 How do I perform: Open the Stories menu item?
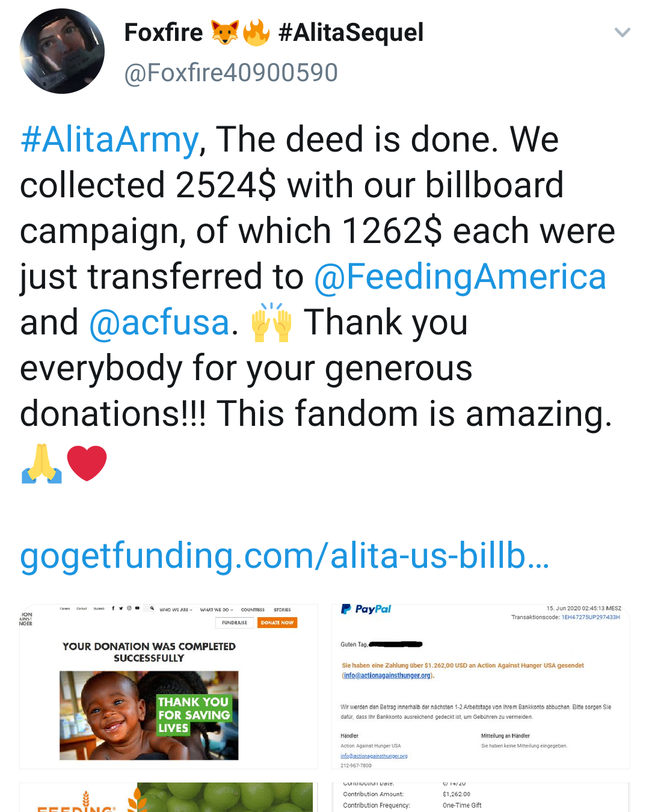[x=282, y=610]
